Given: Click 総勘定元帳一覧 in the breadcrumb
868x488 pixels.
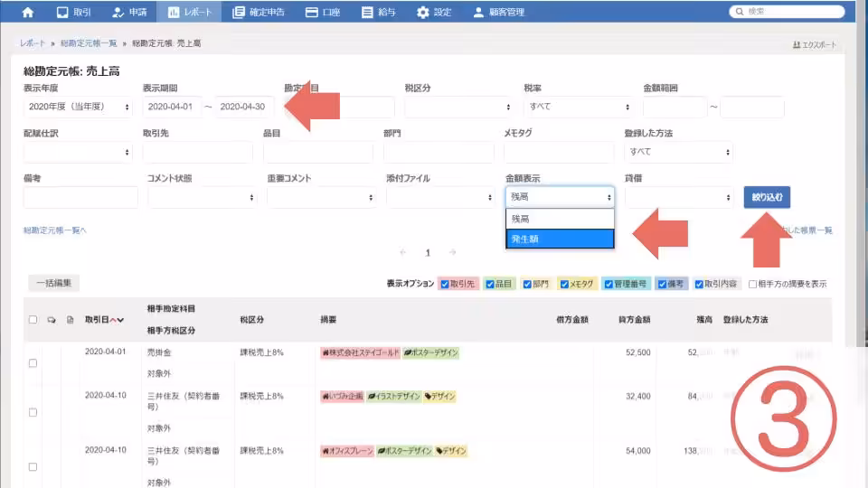Looking at the screenshot, I should (90, 43).
